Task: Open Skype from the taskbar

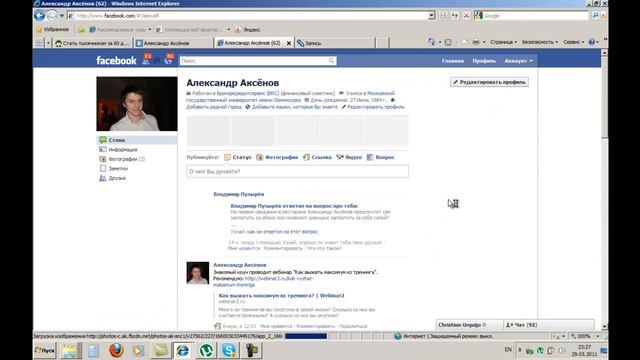Action: pyautogui.click(x=229, y=350)
